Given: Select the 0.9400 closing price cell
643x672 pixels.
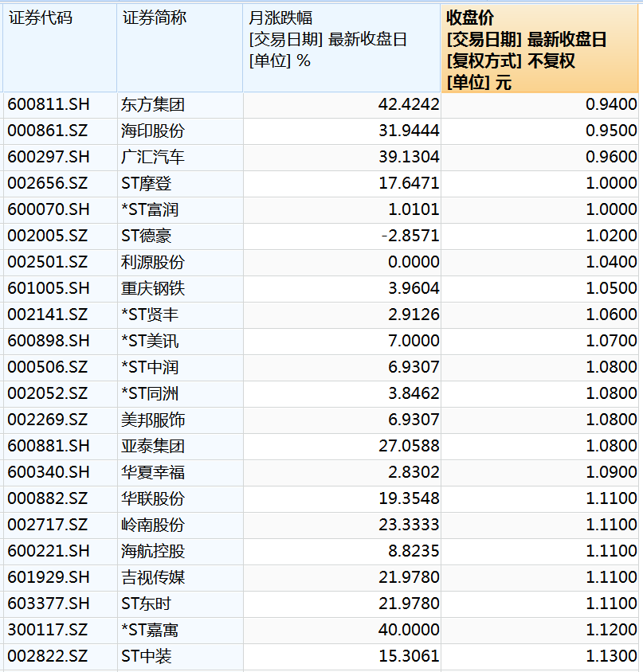Looking at the screenshot, I should click(539, 105).
